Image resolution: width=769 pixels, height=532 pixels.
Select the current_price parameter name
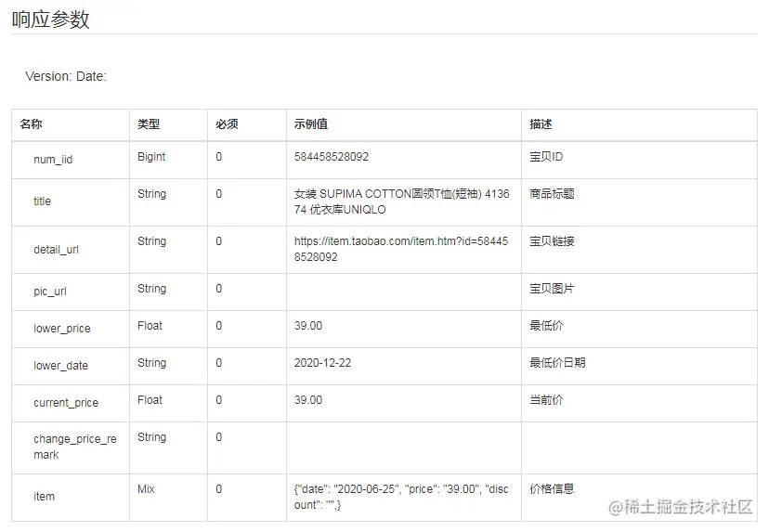(x=66, y=403)
